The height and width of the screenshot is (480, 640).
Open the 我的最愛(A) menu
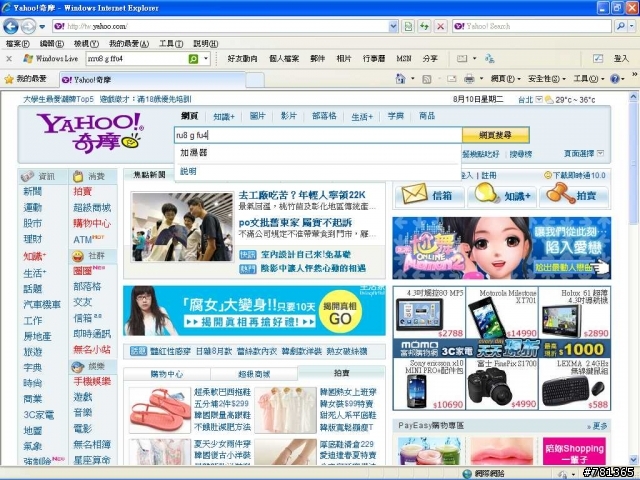coord(129,43)
